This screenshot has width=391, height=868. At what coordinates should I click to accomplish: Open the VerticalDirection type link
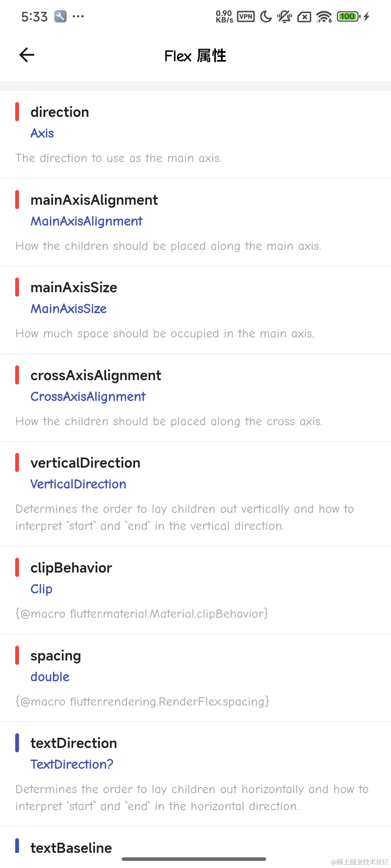(x=78, y=484)
